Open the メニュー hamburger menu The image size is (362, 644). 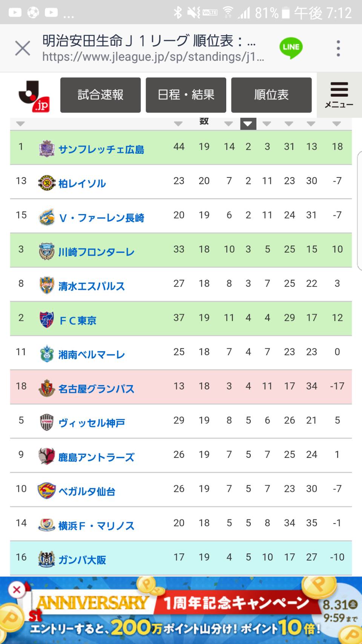[x=339, y=95]
